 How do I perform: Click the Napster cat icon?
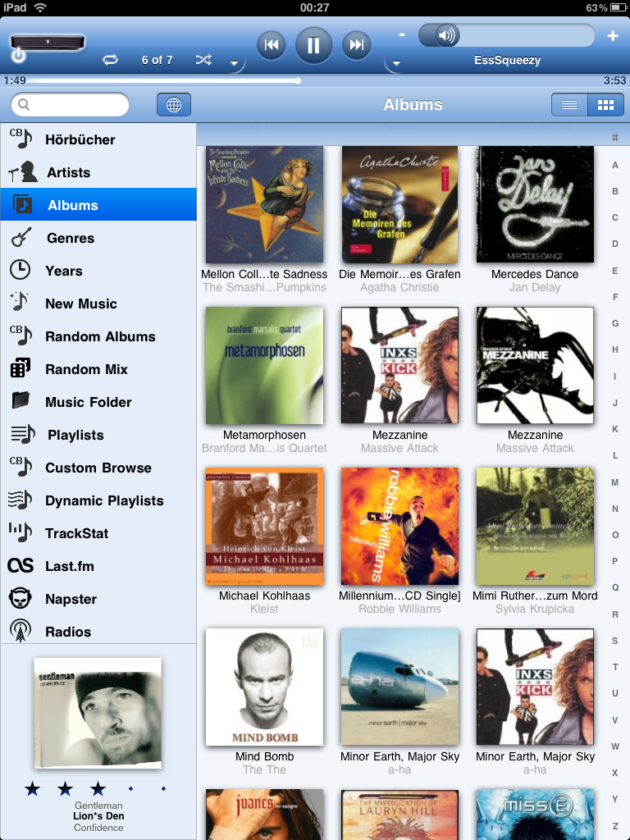[21, 598]
